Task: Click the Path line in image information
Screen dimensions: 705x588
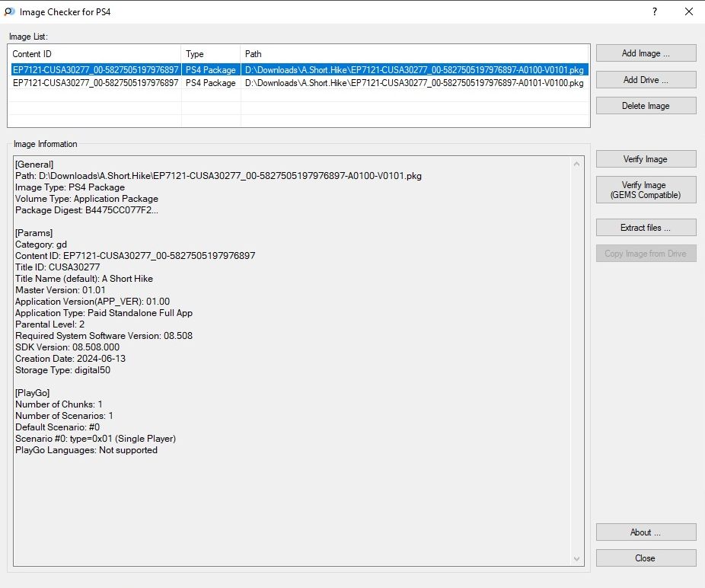Action: coord(219,176)
